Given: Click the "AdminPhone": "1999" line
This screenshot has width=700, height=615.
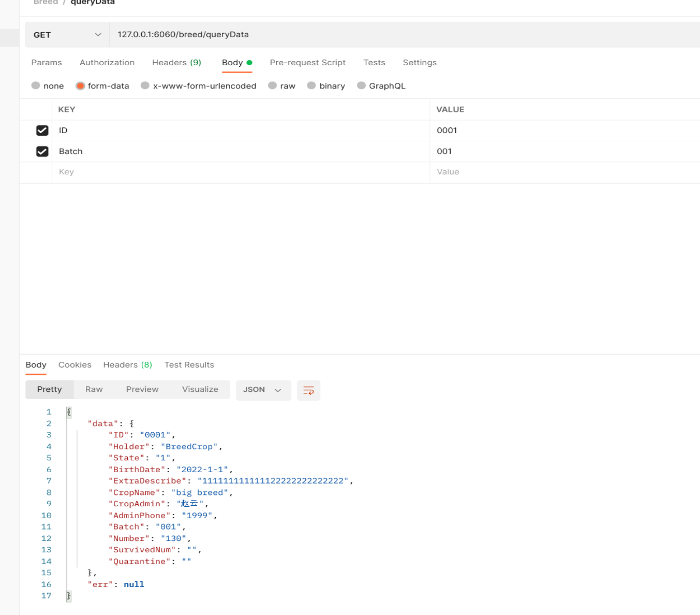Looking at the screenshot, I should 162,515.
